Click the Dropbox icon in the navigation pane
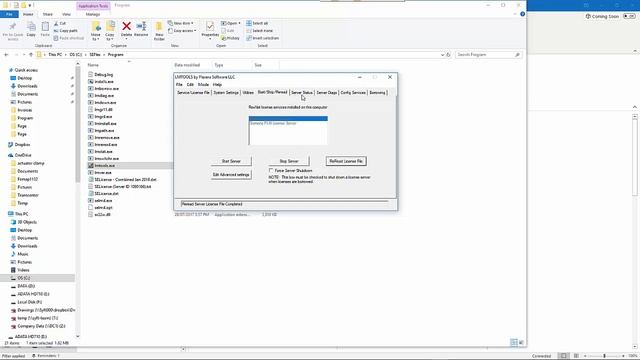 pos(11,144)
